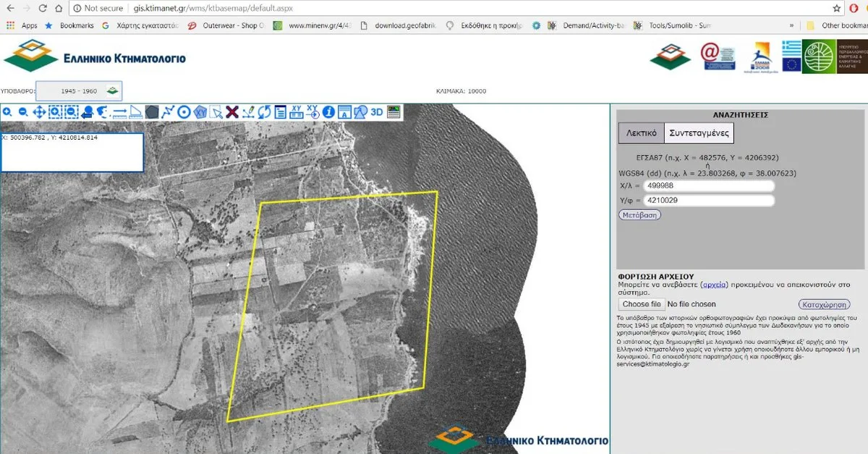868x454 pixels.
Task: Activate the pan arrows tool
Action: (39, 112)
